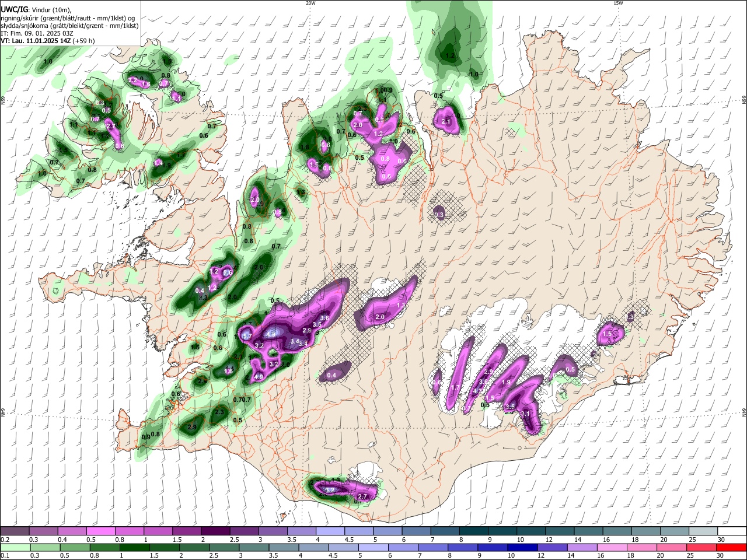The image size is (747, 560).
Task: Click the pale gray 25–30 swatch in upper scale
Action: (x=703, y=531)
